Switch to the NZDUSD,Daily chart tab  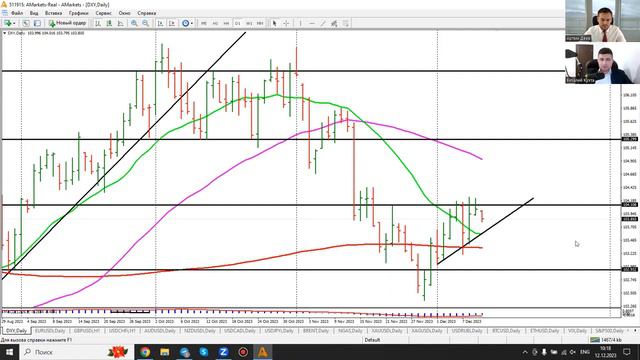pos(200,331)
